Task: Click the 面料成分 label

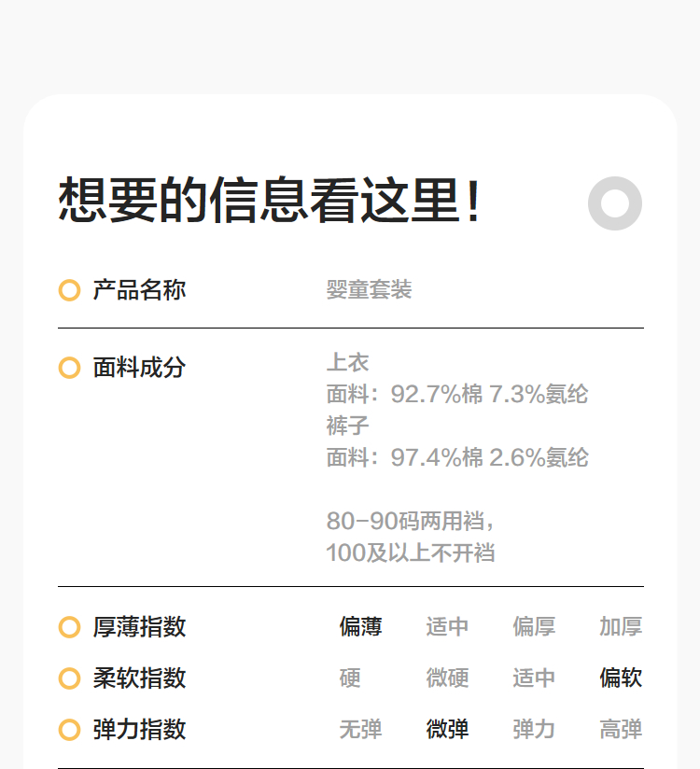Action: point(139,368)
